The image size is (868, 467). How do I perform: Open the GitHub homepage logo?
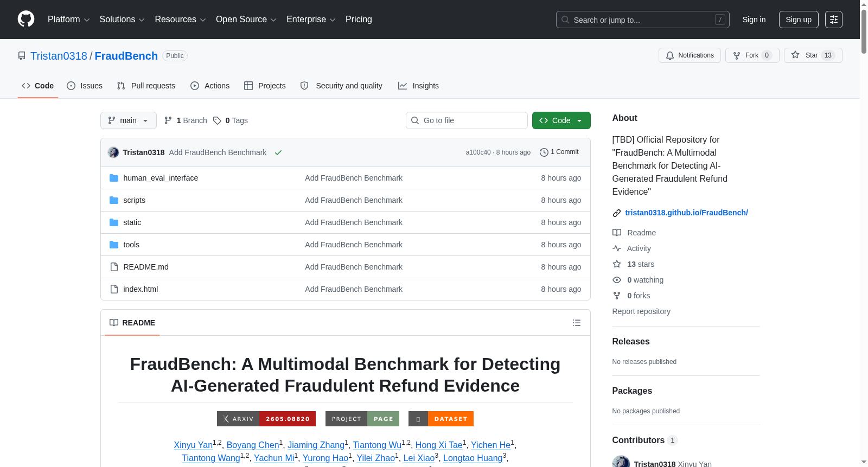click(26, 20)
